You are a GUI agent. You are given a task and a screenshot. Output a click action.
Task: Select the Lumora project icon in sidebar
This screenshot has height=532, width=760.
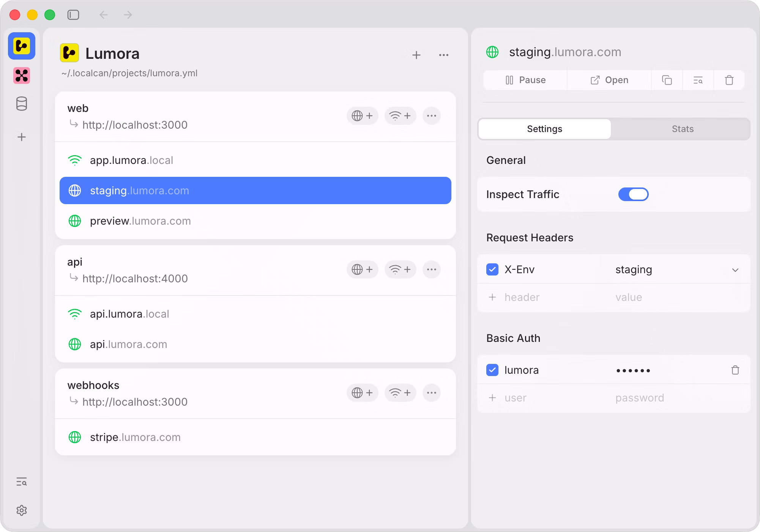tap(22, 46)
